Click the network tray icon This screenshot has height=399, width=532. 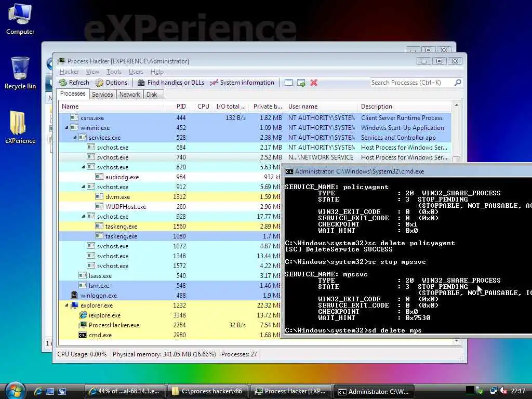[x=494, y=391]
